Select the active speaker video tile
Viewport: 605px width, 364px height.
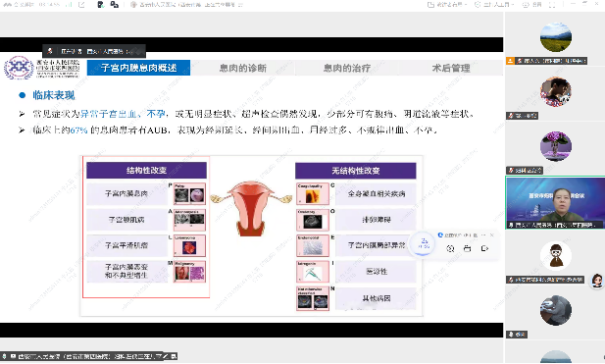pyautogui.click(x=555, y=203)
